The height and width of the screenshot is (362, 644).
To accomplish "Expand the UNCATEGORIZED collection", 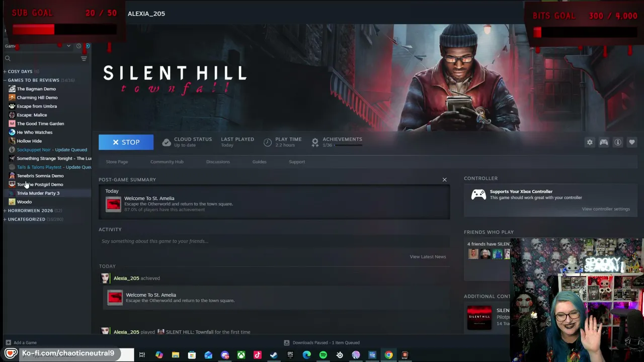I will (x=5, y=219).
